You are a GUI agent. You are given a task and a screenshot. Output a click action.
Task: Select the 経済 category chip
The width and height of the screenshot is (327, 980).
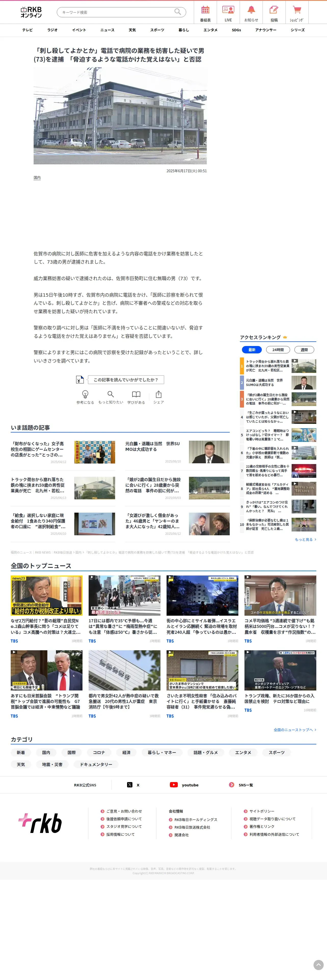click(126, 753)
